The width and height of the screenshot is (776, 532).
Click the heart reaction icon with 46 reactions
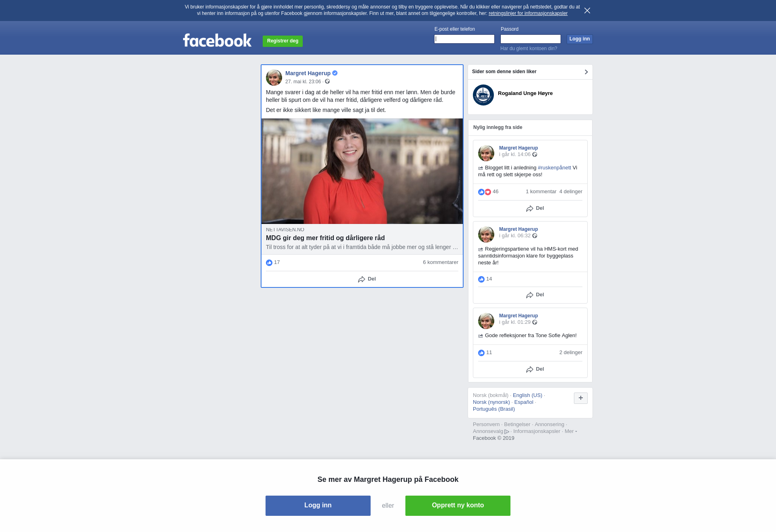488,192
